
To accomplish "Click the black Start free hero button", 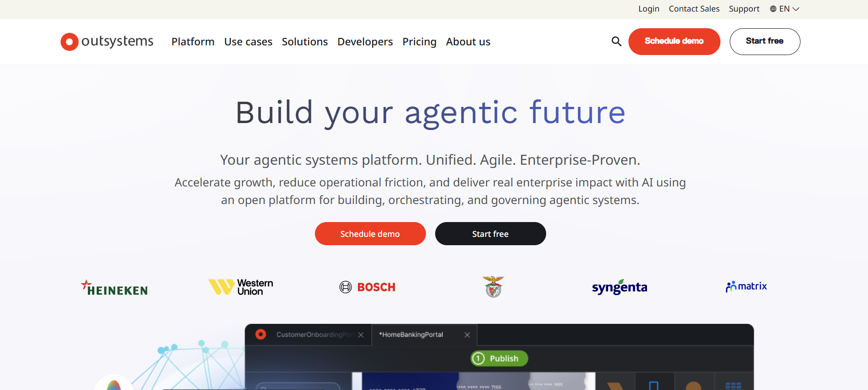I will 490,234.
